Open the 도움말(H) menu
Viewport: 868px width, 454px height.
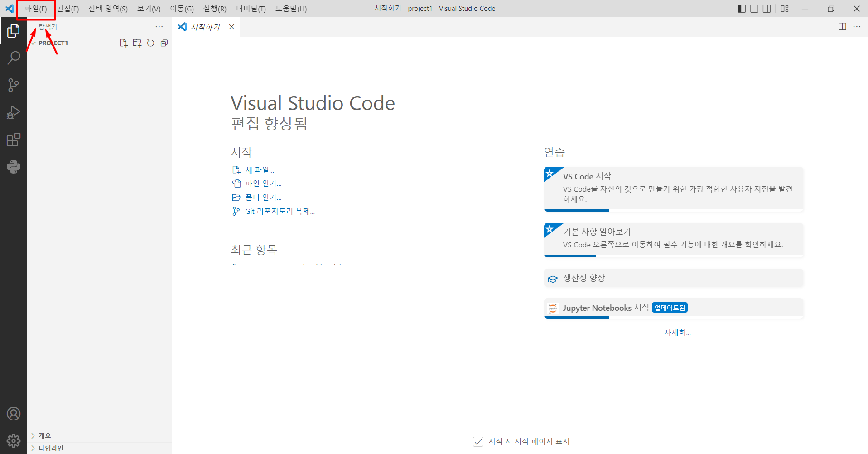pyautogui.click(x=291, y=9)
